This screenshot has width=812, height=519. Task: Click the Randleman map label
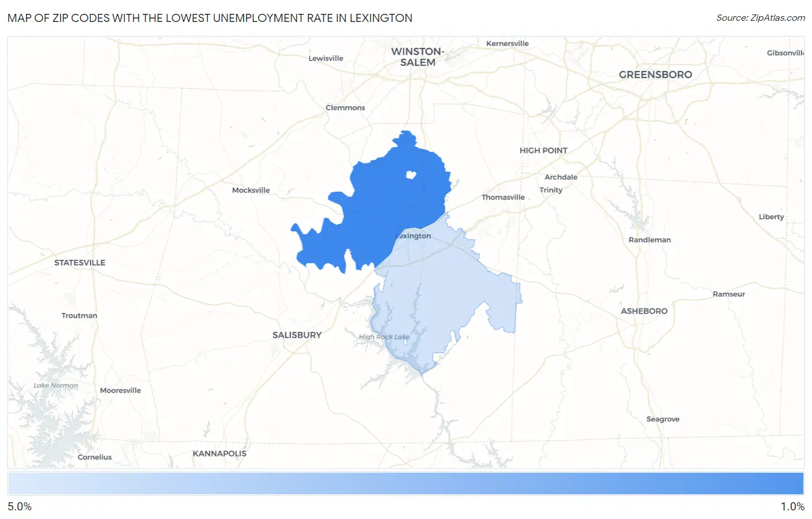[x=650, y=240]
